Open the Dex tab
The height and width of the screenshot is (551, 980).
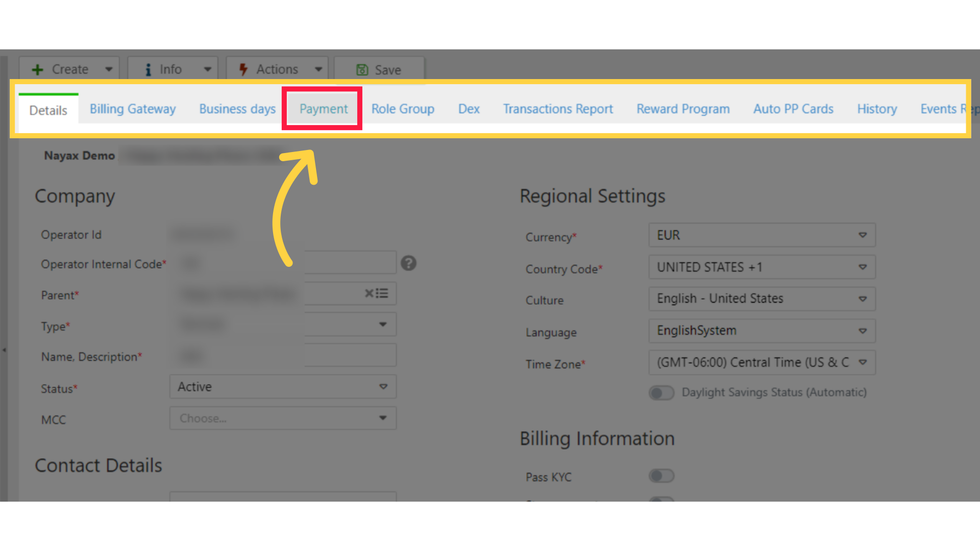coord(469,109)
